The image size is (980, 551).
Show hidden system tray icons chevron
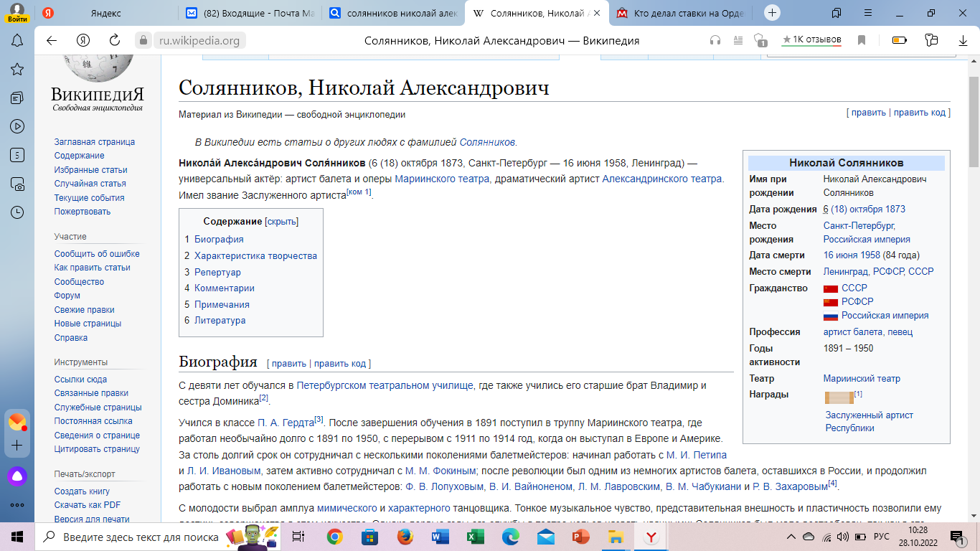[791, 537]
